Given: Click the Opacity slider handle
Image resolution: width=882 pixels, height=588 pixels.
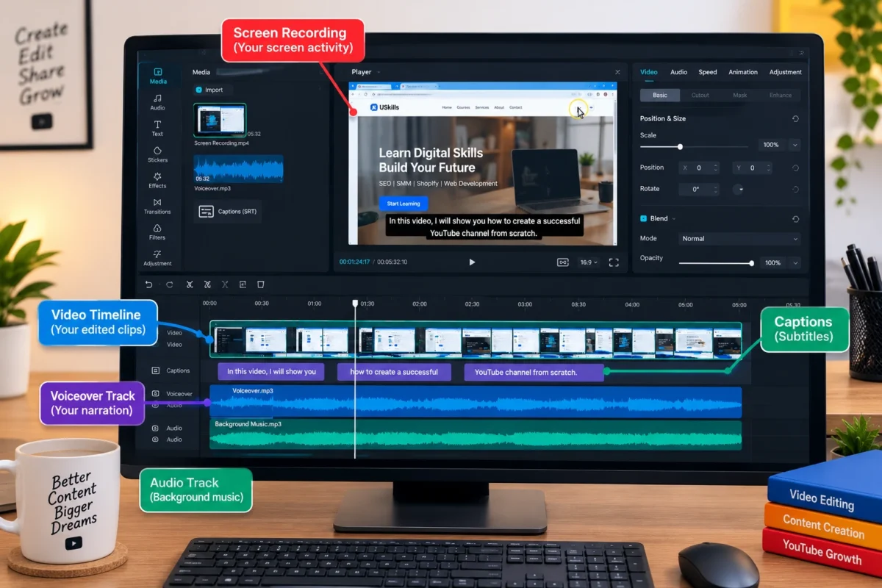Looking at the screenshot, I should click(x=751, y=263).
